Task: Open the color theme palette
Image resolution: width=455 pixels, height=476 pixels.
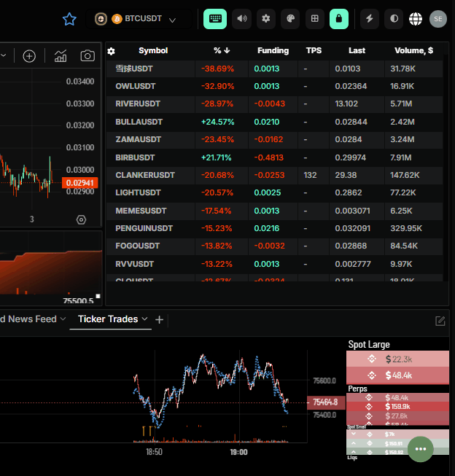Action: pos(290,19)
